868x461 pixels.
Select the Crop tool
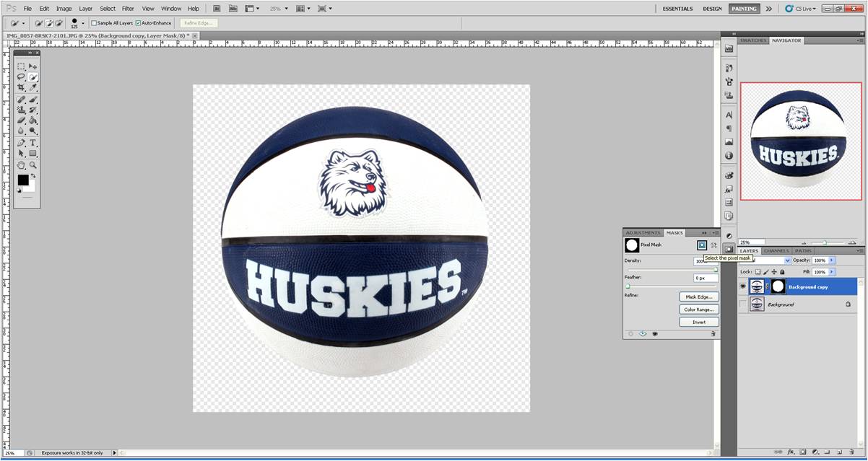22,87
